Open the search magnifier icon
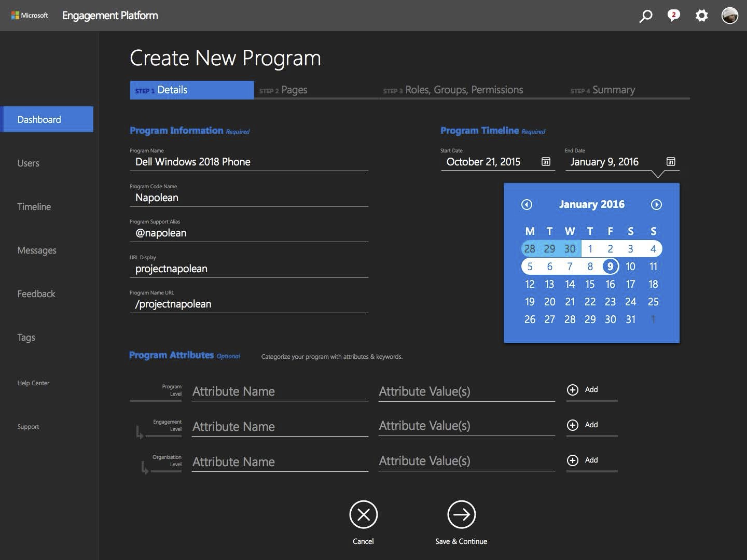The image size is (747, 560). [x=645, y=16]
